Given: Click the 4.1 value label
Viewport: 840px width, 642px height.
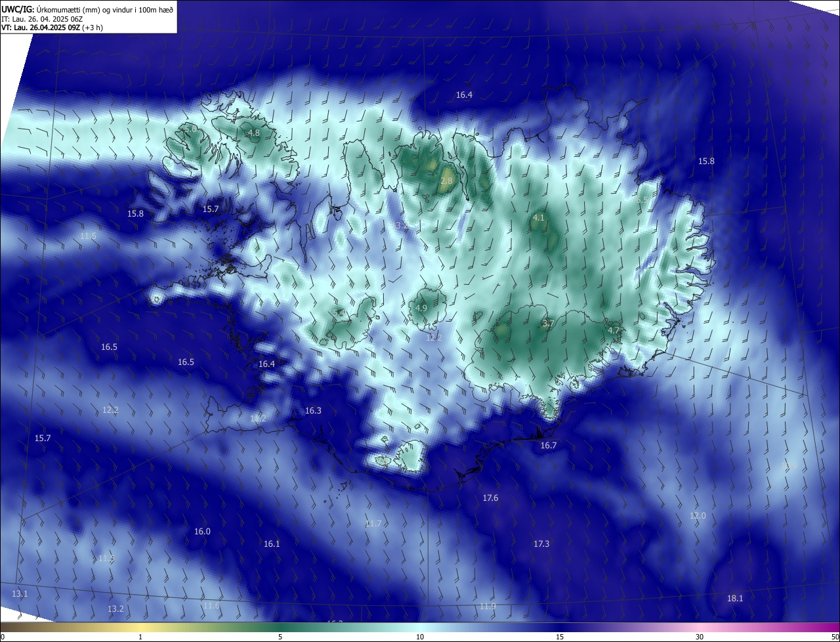Looking at the screenshot, I should pos(539,217).
